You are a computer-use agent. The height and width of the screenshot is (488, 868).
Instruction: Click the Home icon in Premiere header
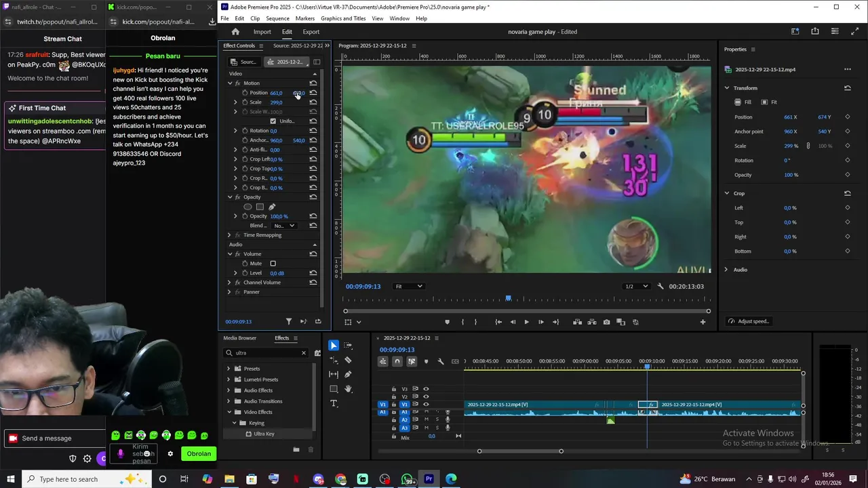[x=235, y=32]
